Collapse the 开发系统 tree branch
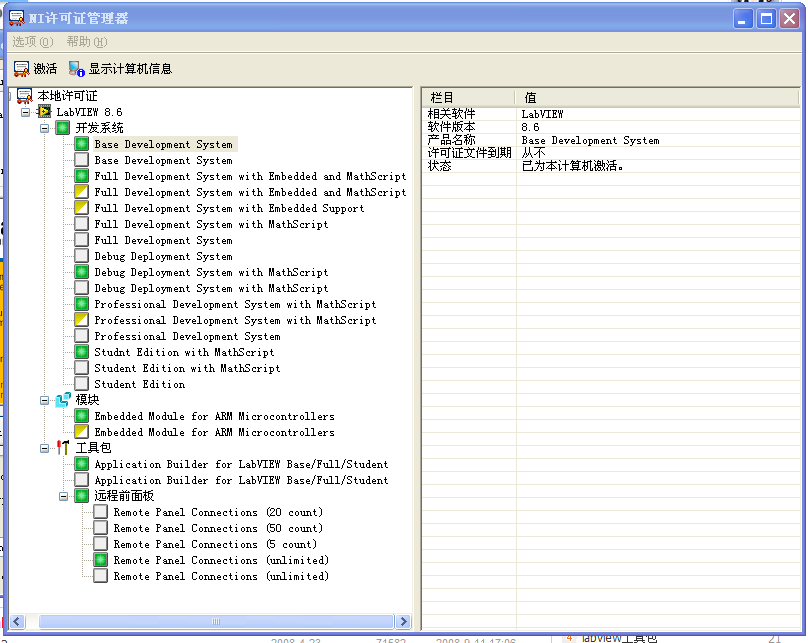Viewport: 808px width, 643px height. point(45,128)
